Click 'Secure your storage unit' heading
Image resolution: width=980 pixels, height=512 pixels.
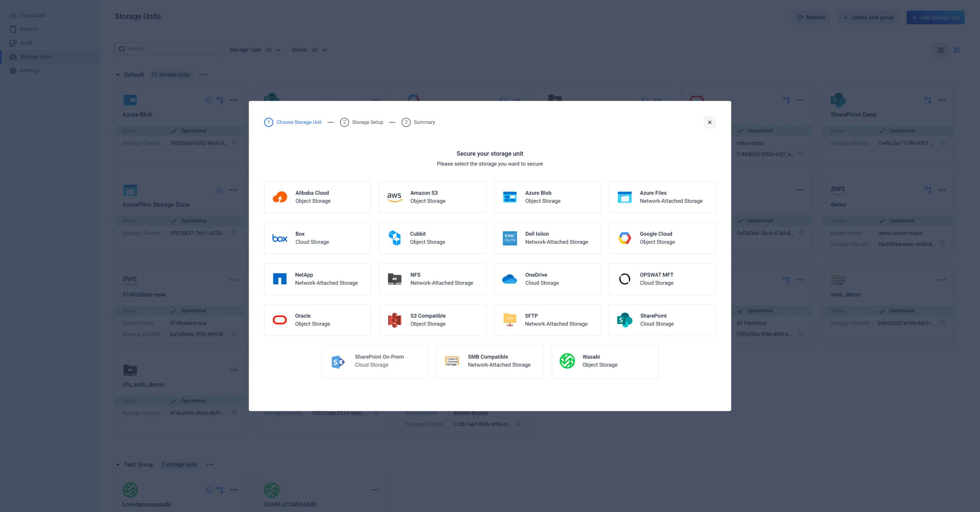pyautogui.click(x=490, y=154)
